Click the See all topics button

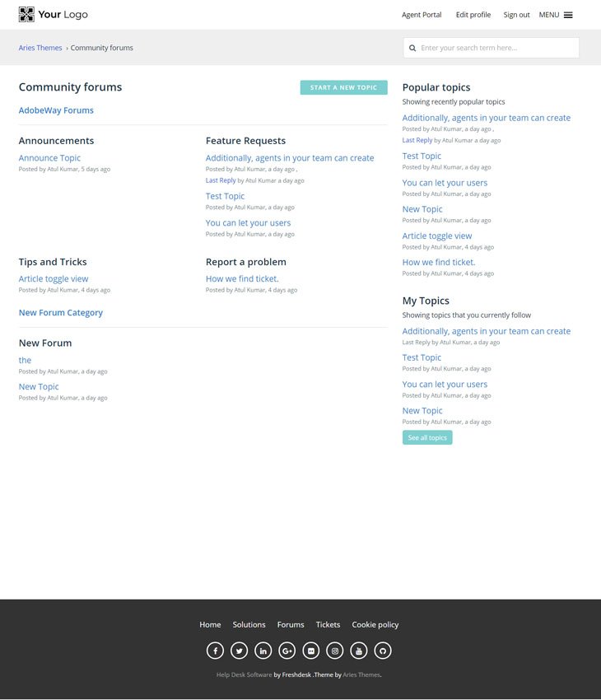click(x=427, y=437)
